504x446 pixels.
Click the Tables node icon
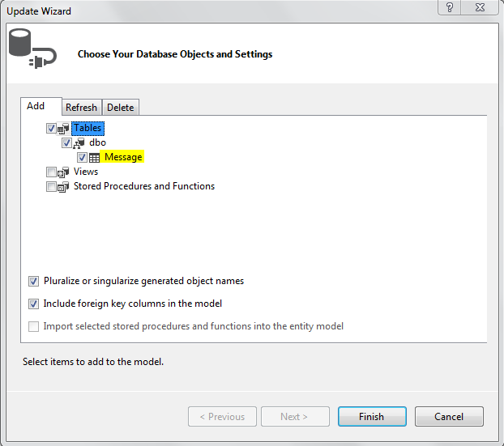point(63,129)
